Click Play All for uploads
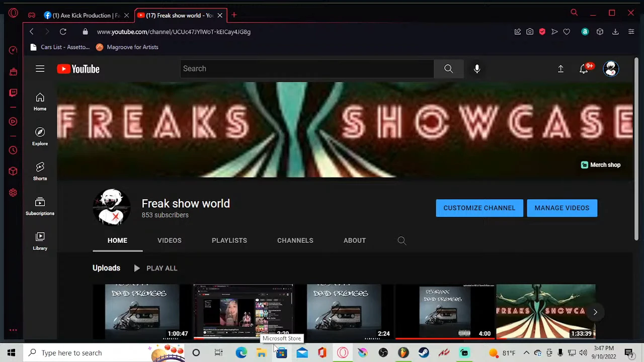The height and width of the screenshot is (362, 644). coord(155,268)
